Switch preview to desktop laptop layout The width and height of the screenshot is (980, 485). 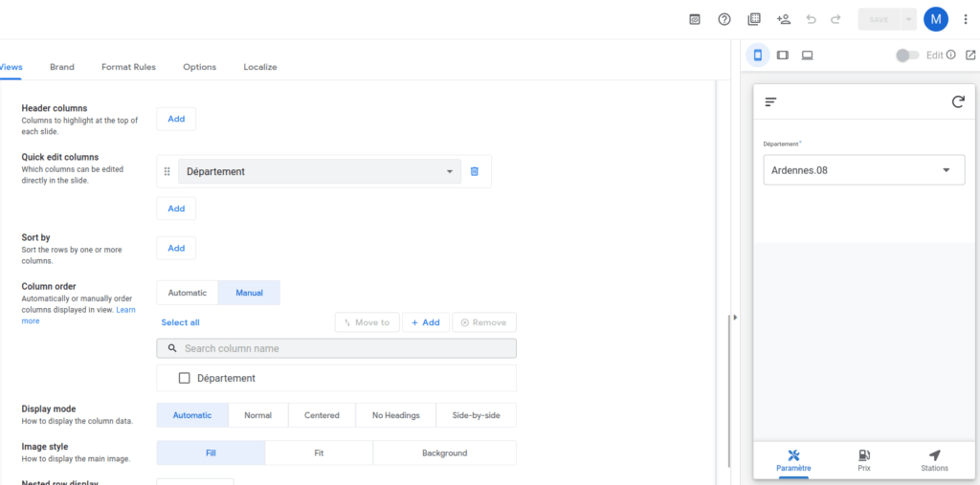click(x=807, y=55)
